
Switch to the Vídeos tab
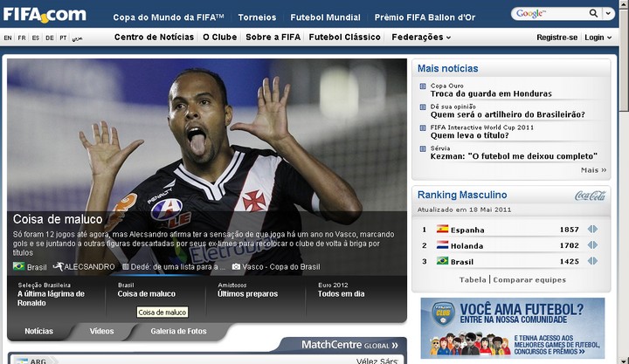tap(101, 331)
